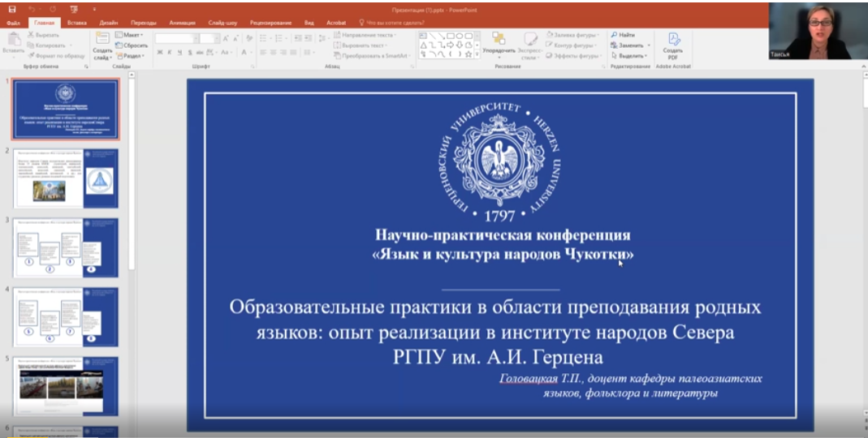Open Направление текста dropdown

[366, 35]
